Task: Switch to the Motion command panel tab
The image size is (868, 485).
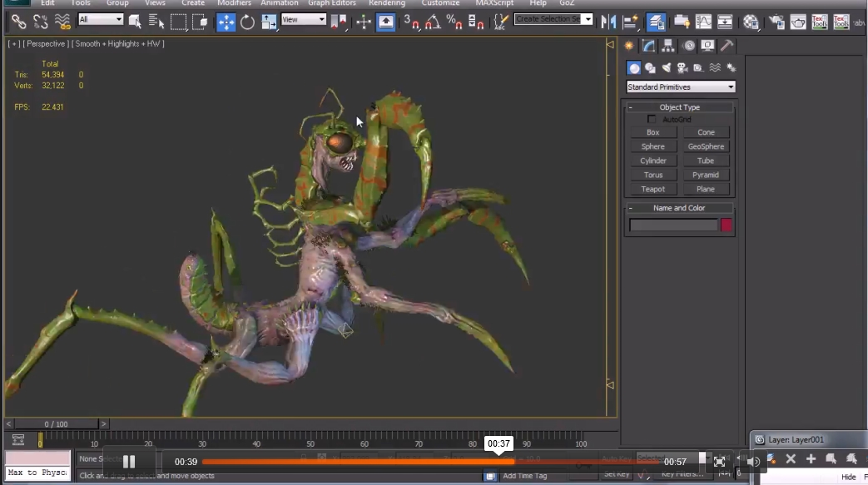Action: click(688, 46)
